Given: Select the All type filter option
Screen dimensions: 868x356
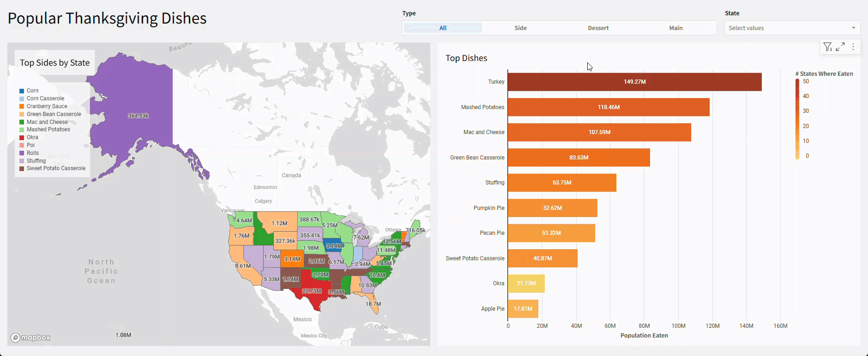Looking at the screenshot, I should 443,28.
